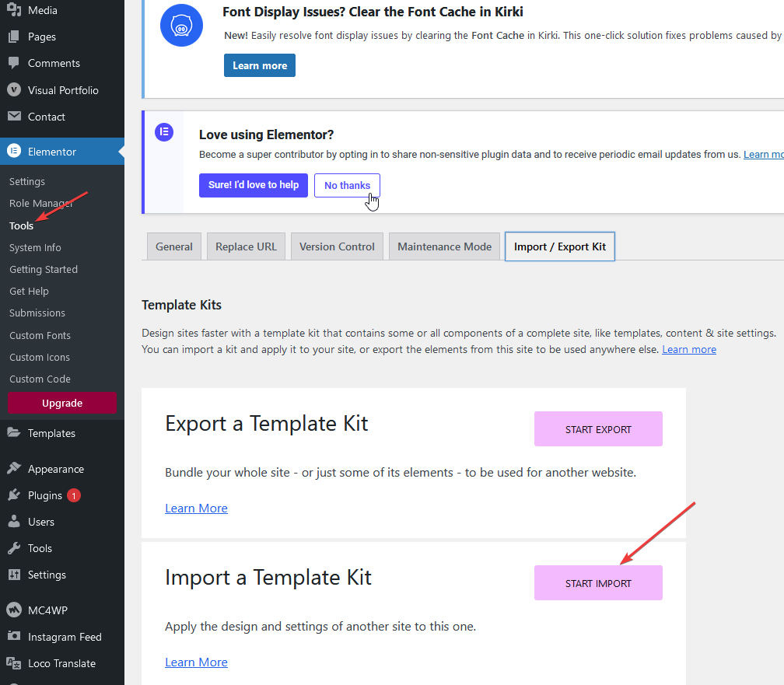
Task: Open Learn More under Export a Template Kit
Action: pyautogui.click(x=197, y=508)
